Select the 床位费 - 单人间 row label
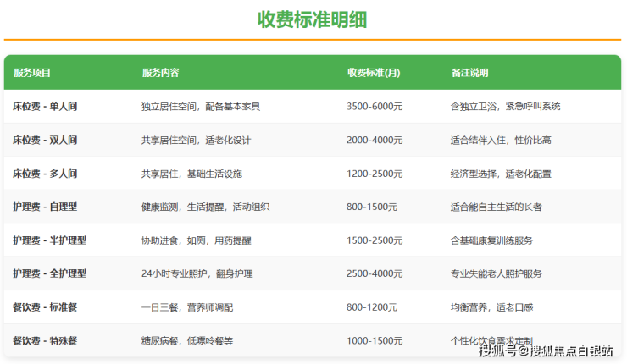 45,107
